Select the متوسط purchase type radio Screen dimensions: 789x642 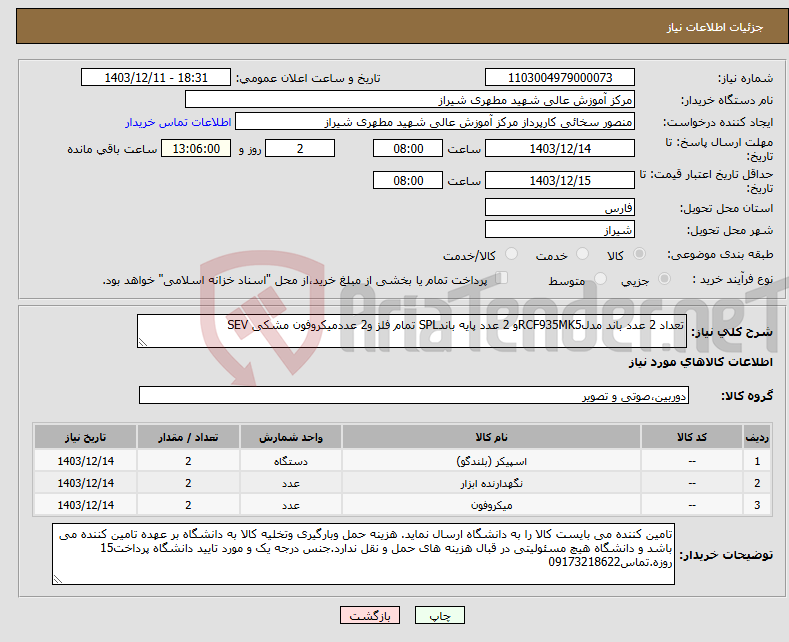click(x=600, y=279)
